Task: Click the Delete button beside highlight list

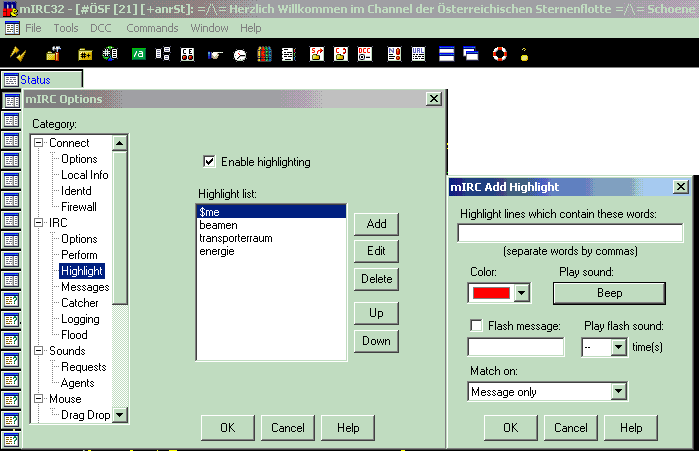Action: [x=376, y=279]
